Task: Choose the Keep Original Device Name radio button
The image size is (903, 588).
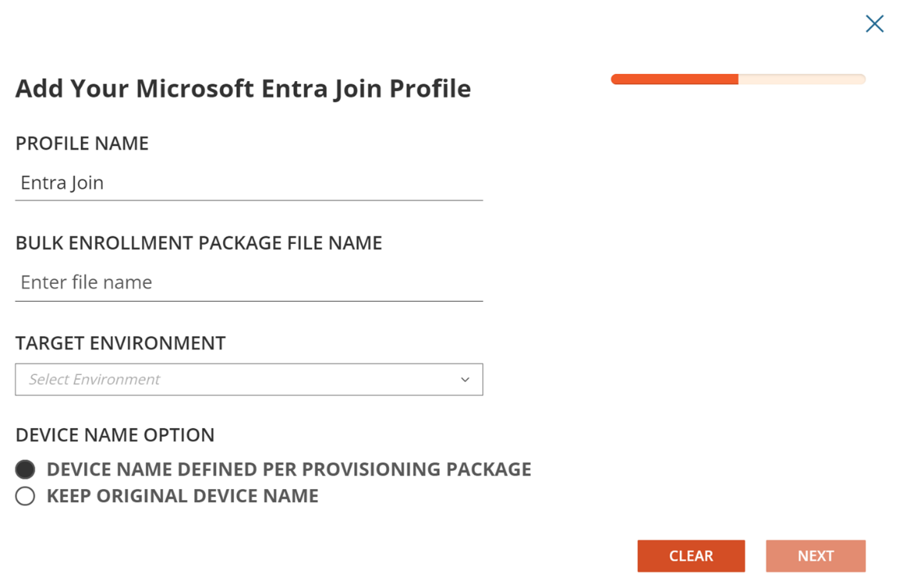Action: [25, 496]
